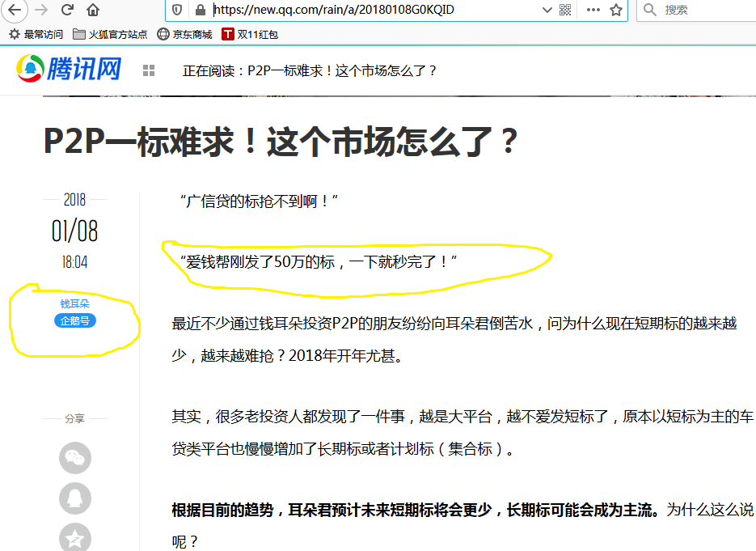
Task: Open tracking protection shield icon
Action: [177, 10]
